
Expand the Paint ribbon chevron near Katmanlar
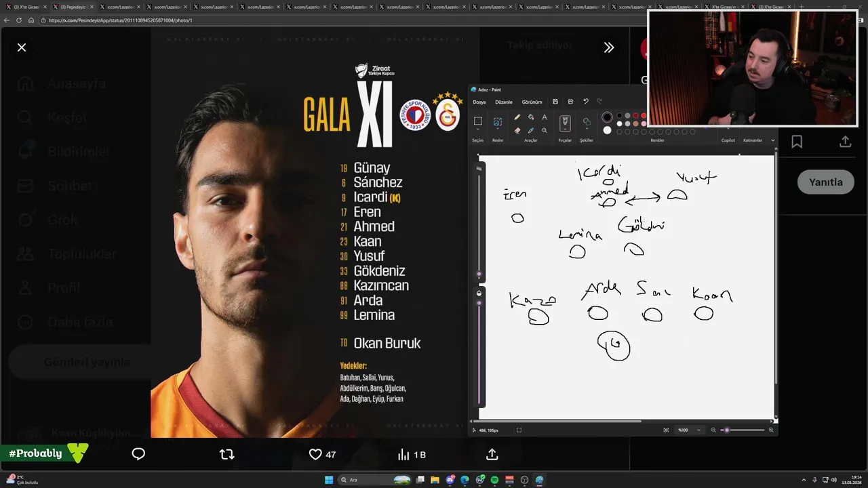(x=774, y=140)
